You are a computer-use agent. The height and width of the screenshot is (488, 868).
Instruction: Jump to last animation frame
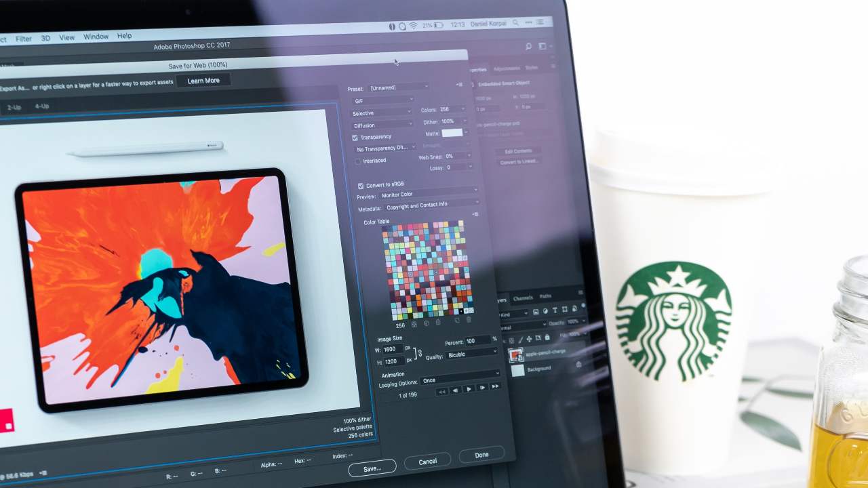click(x=495, y=386)
